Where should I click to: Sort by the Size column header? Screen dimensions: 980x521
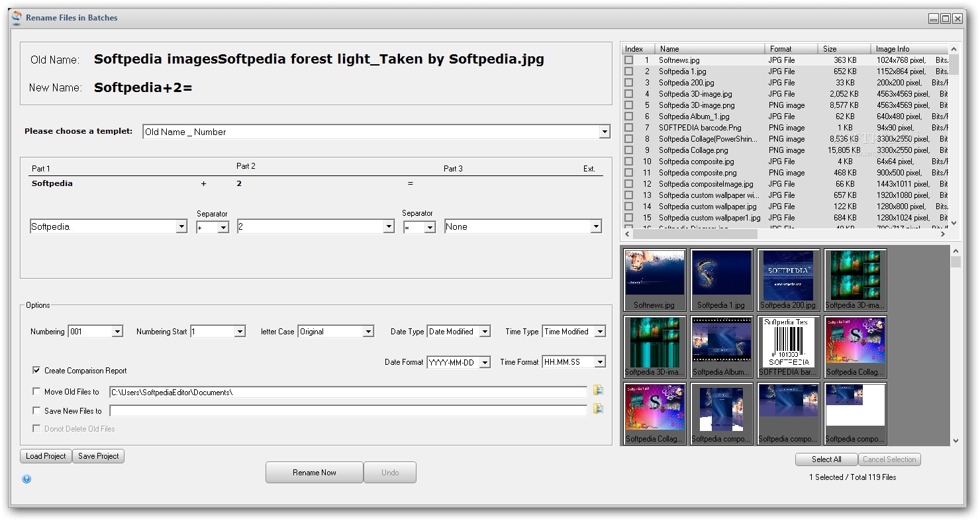pos(844,49)
